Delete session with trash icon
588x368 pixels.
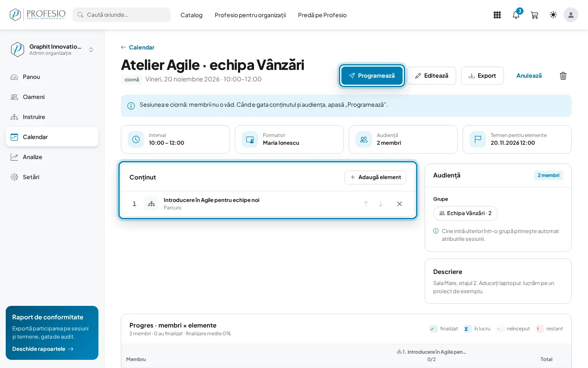point(563,76)
